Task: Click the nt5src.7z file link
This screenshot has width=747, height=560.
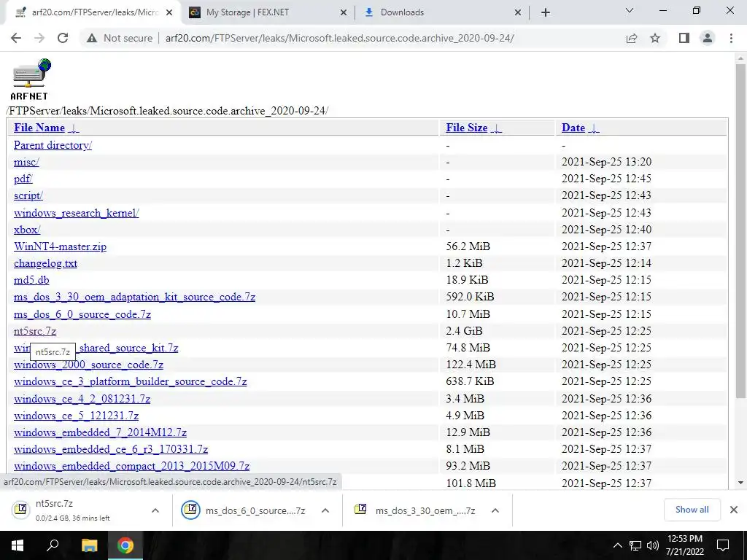Action: 35,331
